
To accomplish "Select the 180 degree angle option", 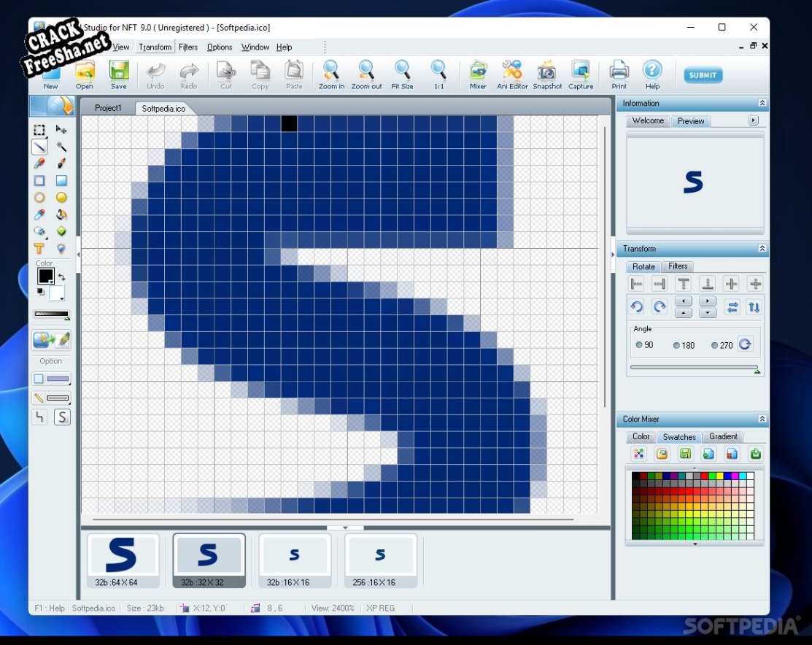I will coord(677,345).
